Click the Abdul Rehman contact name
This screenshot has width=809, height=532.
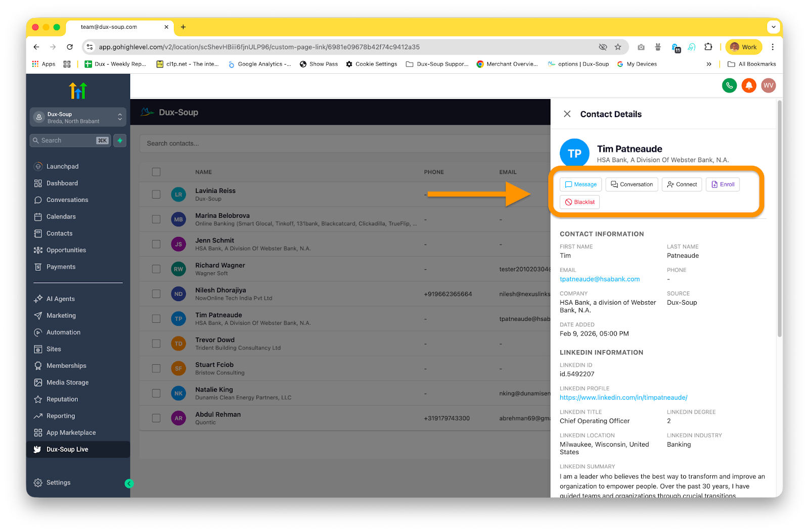coord(218,414)
